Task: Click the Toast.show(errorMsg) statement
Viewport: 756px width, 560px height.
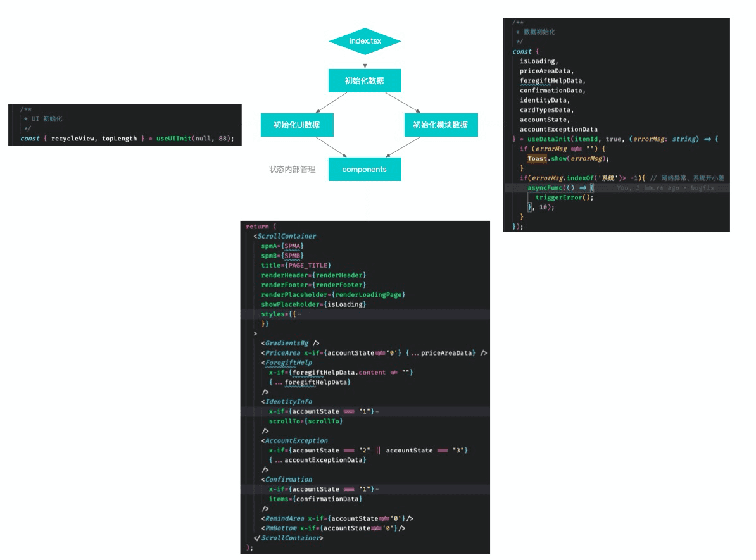Action: [x=567, y=159]
